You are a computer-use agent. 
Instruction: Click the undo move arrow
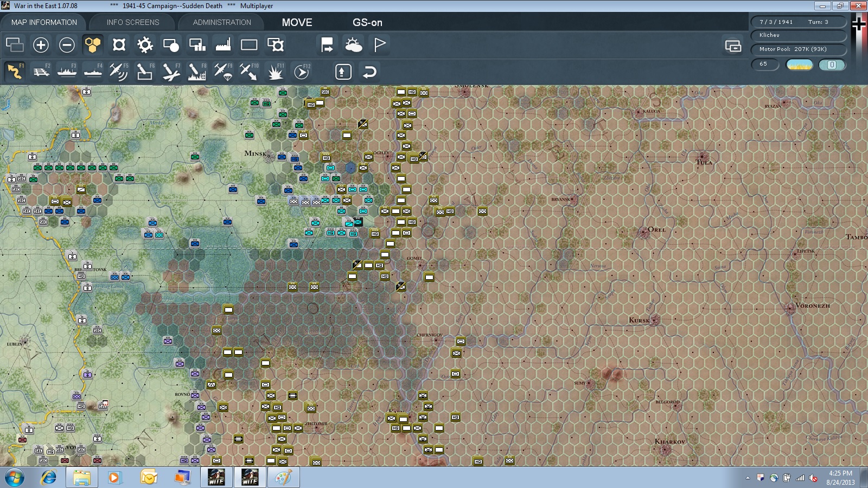369,72
